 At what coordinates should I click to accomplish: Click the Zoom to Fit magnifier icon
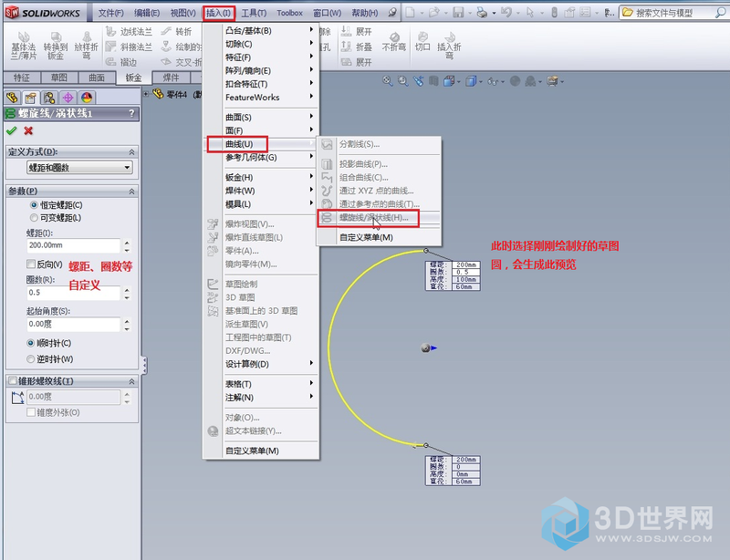(387, 81)
